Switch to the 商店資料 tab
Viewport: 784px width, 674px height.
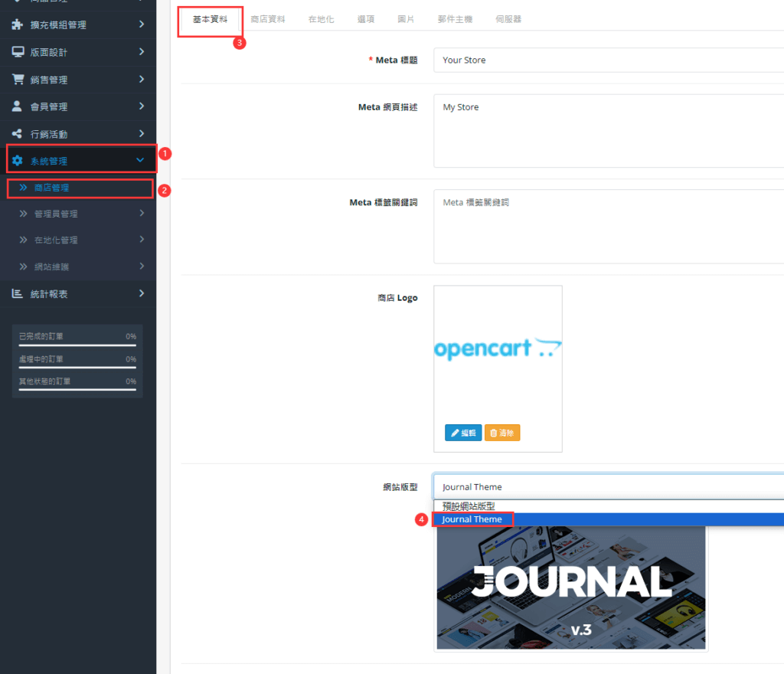(x=268, y=19)
